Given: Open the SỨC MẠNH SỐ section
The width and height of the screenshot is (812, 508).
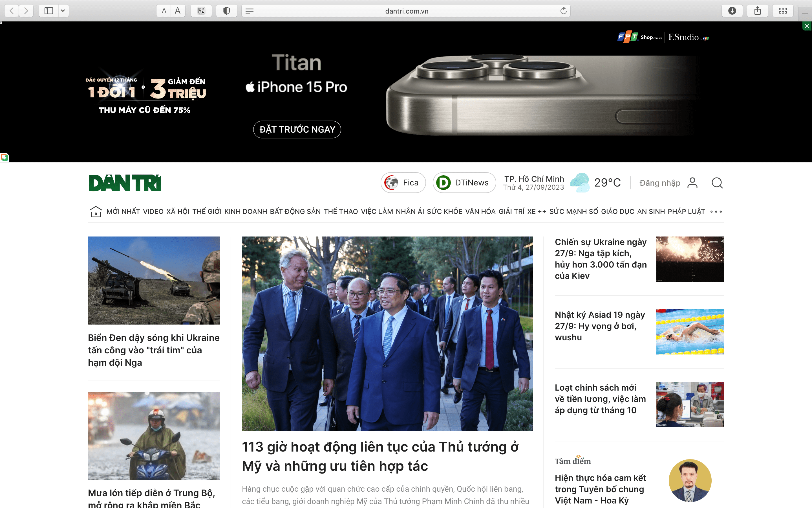Looking at the screenshot, I should click(574, 212).
